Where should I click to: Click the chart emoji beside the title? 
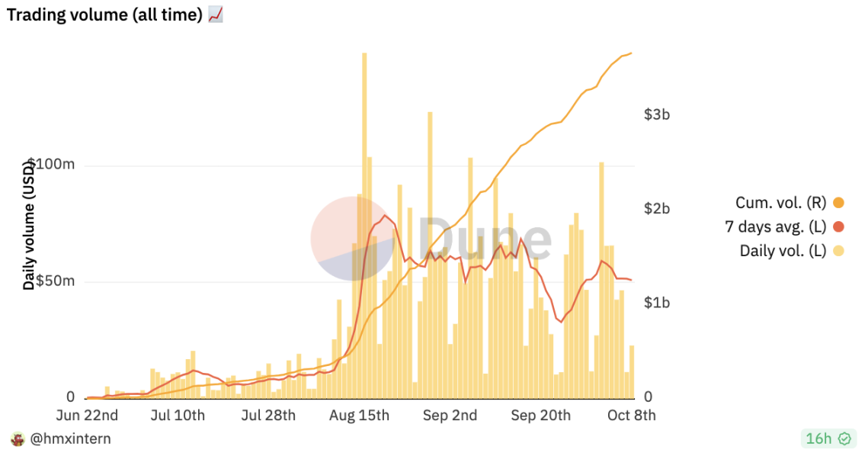coord(215,14)
